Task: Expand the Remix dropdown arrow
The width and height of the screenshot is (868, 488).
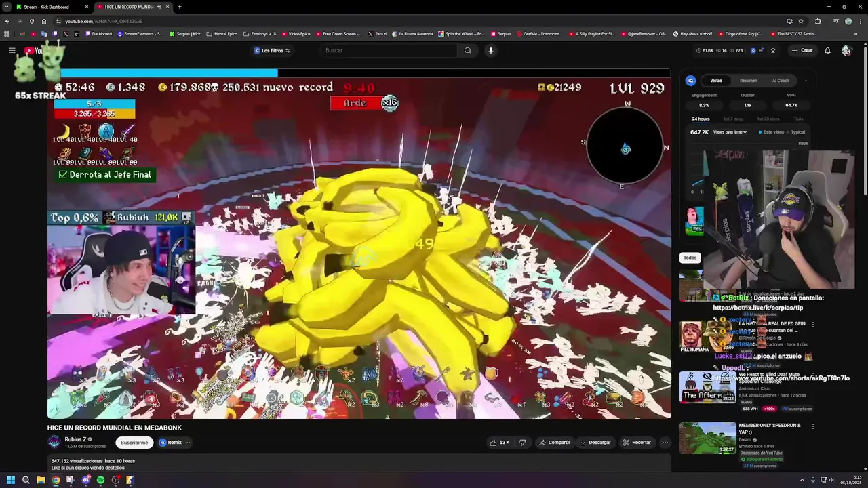Action: coord(188,443)
